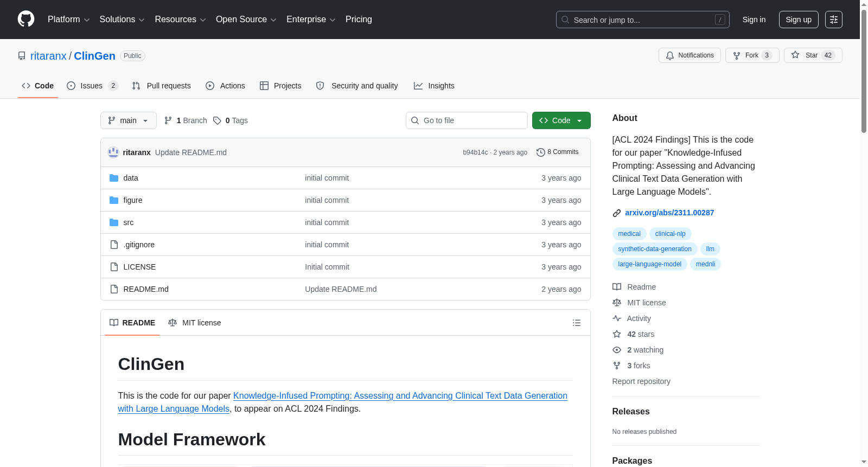This screenshot has height=467, width=868.
Task: Click the star icon next to 42 stars
Action: [617, 334]
